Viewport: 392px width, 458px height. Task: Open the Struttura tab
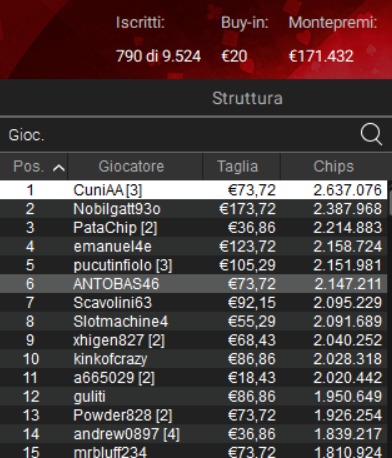pos(247,98)
